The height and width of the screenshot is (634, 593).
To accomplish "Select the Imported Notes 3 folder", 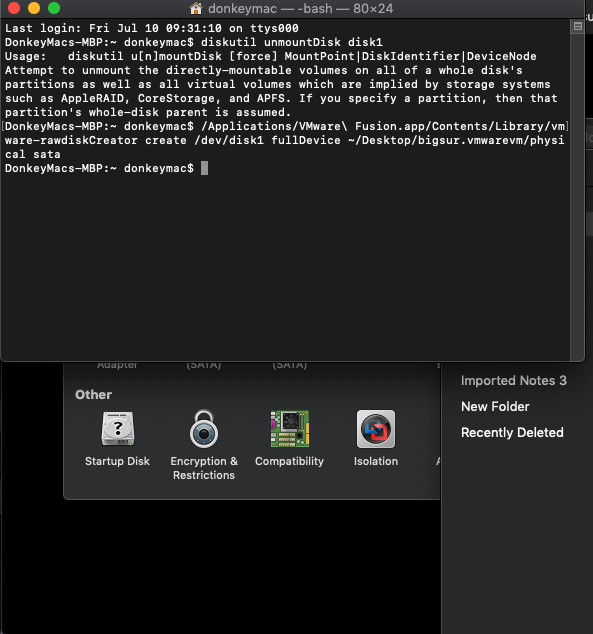I will [513, 380].
